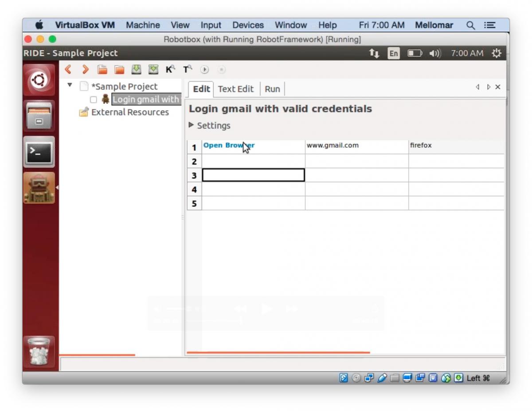This screenshot has height=411, width=532.
Task: Click the network indicator in Ubuntu panel
Action: pyautogui.click(x=375, y=53)
